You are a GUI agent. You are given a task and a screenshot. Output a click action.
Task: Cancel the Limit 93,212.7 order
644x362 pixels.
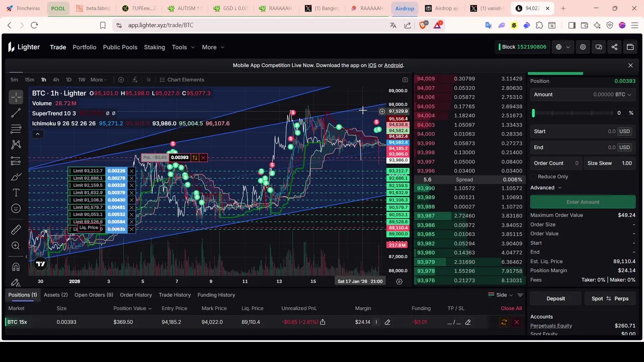(131, 171)
